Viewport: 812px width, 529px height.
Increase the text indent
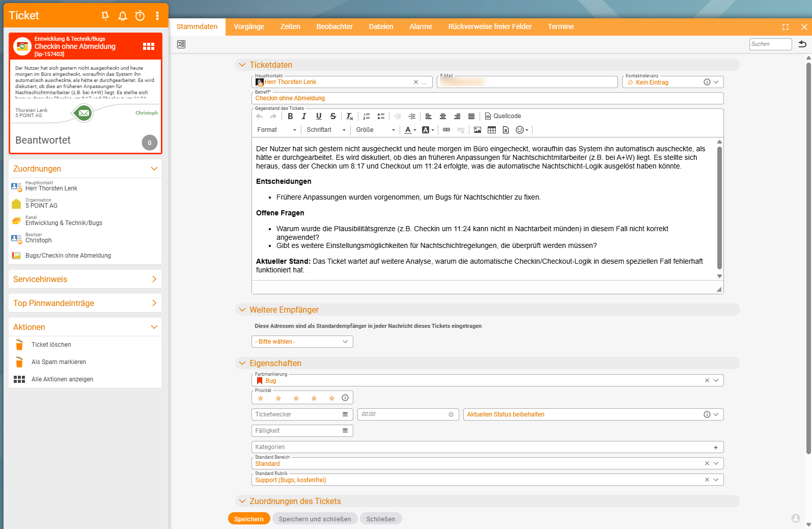[x=412, y=116]
